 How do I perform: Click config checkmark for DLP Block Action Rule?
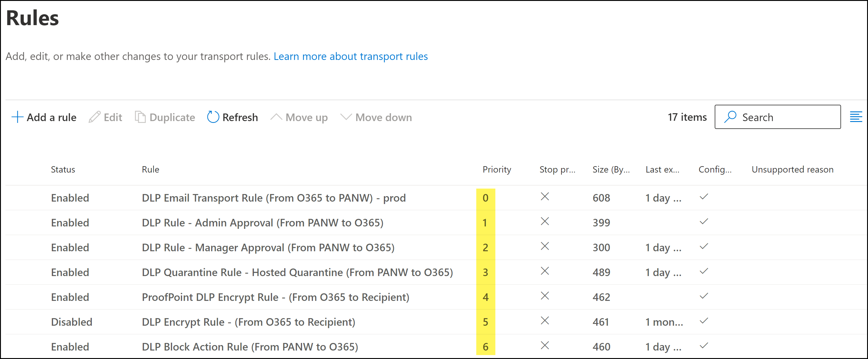pos(703,346)
